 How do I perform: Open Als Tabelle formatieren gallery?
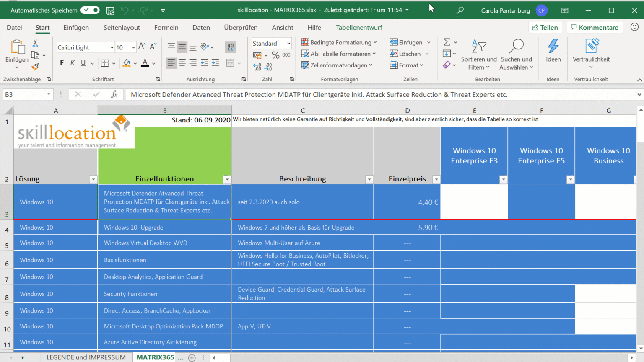pos(338,54)
